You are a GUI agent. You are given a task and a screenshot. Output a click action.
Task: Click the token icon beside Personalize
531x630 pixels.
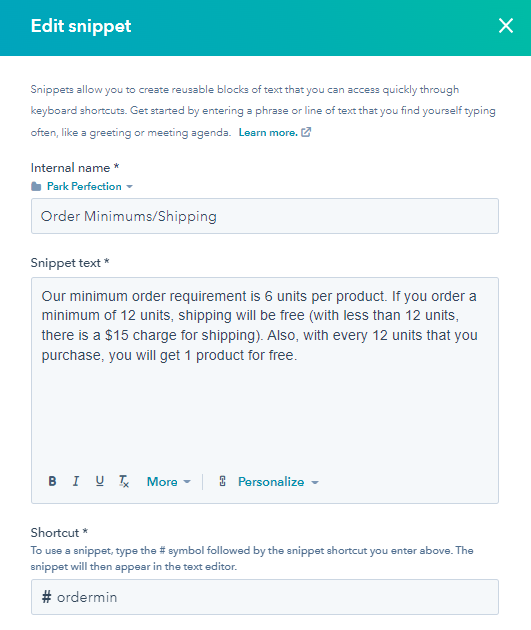click(223, 481)
